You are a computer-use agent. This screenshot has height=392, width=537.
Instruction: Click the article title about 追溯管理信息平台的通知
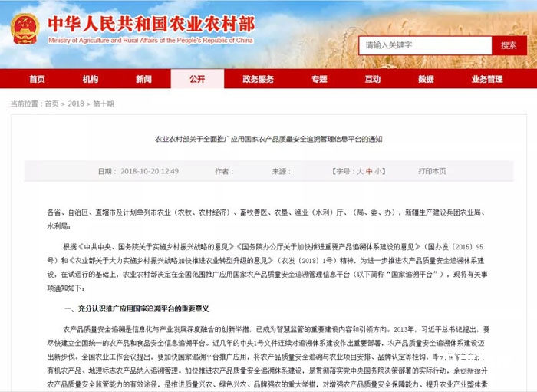268,139
